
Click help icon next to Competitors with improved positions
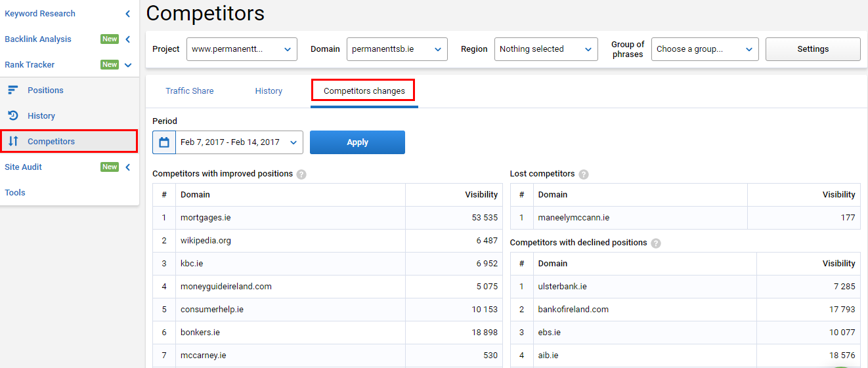tap(301, 174)
